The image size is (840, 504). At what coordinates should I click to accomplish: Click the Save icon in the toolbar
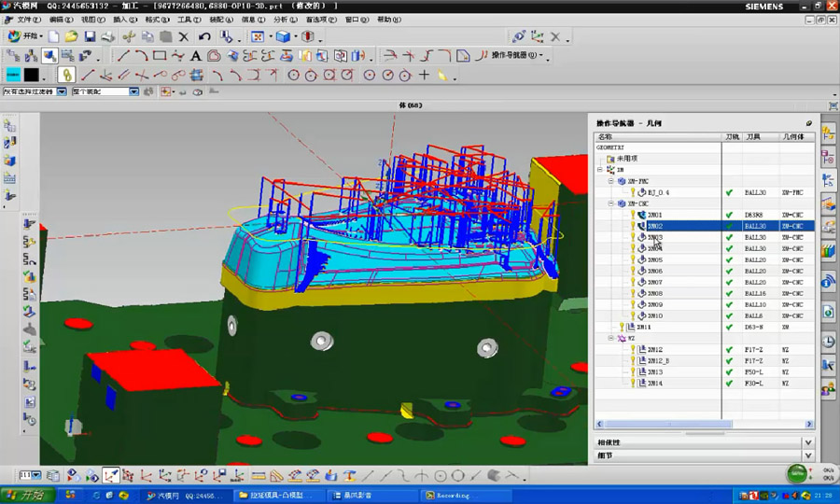click(x=90, y=36)
